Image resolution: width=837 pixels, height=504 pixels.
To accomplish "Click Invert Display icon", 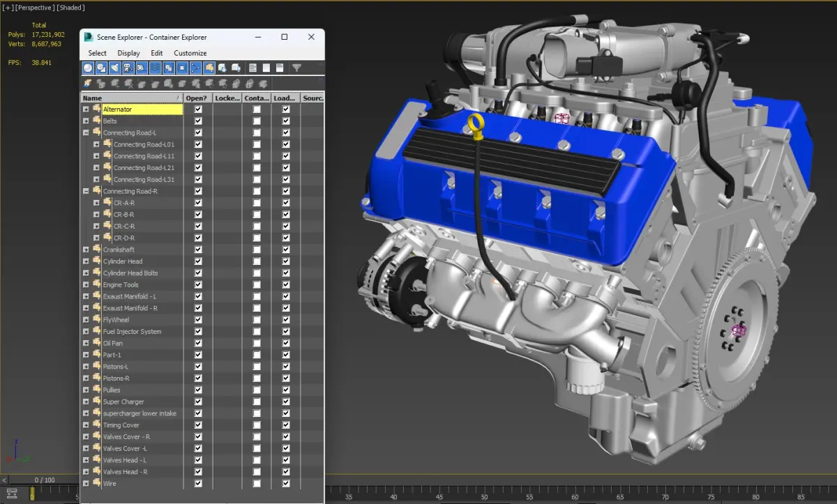I will tap(279, 68).
